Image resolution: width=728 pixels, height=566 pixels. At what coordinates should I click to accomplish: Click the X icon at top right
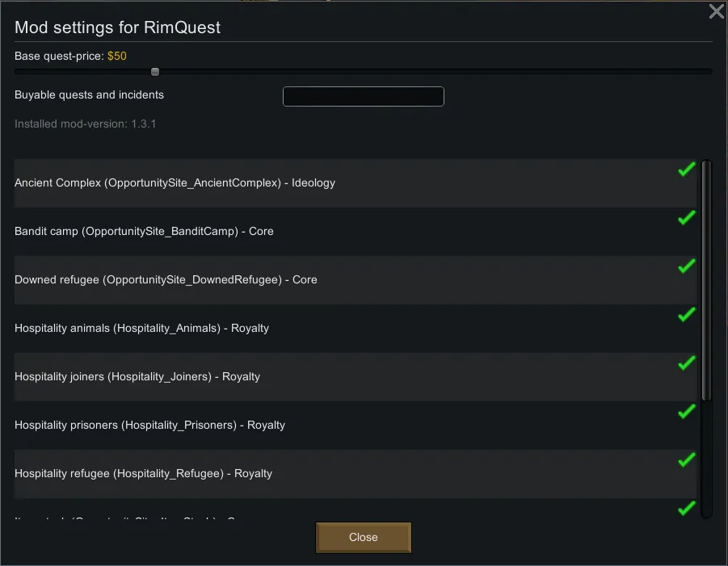coord(716,11)
